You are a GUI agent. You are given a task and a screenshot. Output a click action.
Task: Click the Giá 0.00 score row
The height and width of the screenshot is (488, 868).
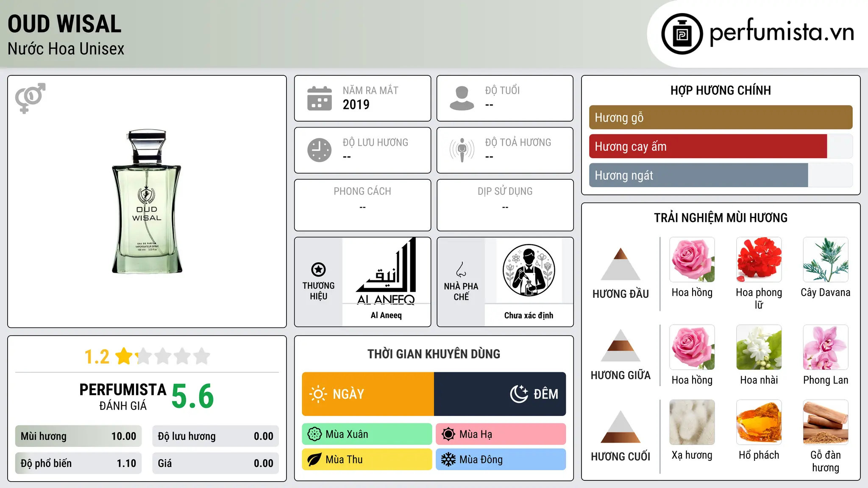(x=216, y=463)
